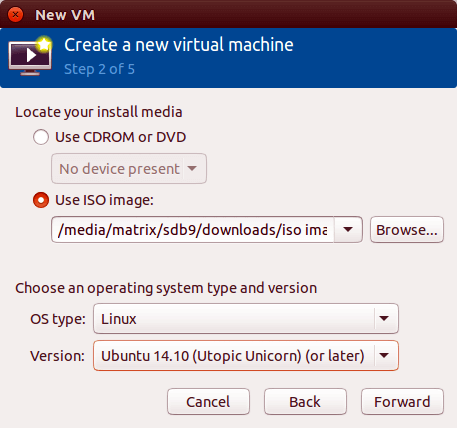Image resolution: width=457 pixels, height=428 pixels.
Task: Click the arrow icon beside No device present
Action: click(192, 168)
